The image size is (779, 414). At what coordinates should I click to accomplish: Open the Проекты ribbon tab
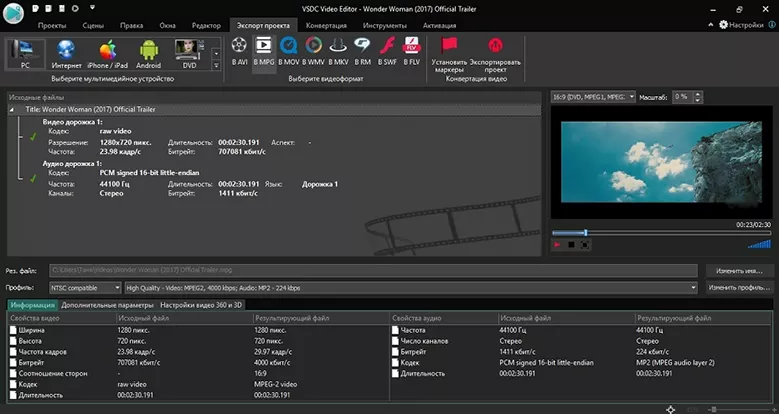(x=52, y=25)
